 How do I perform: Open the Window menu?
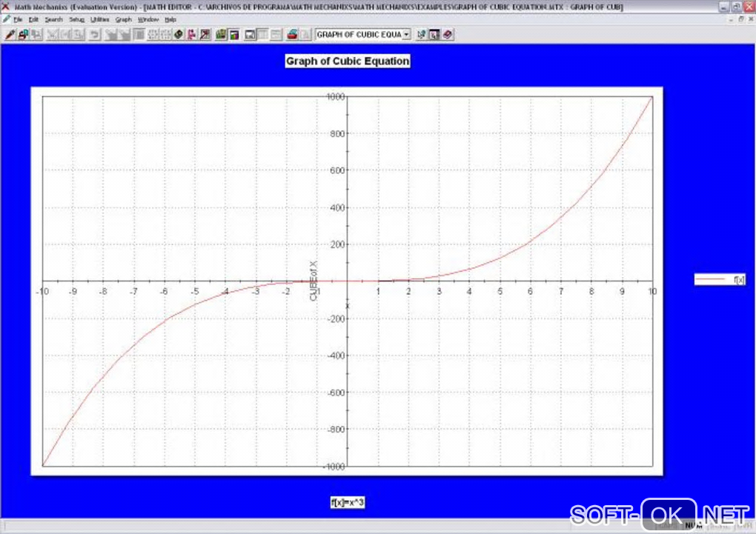148,20
